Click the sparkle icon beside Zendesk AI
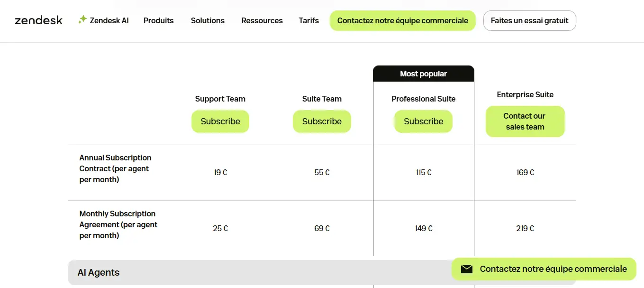 pos(82,20)
